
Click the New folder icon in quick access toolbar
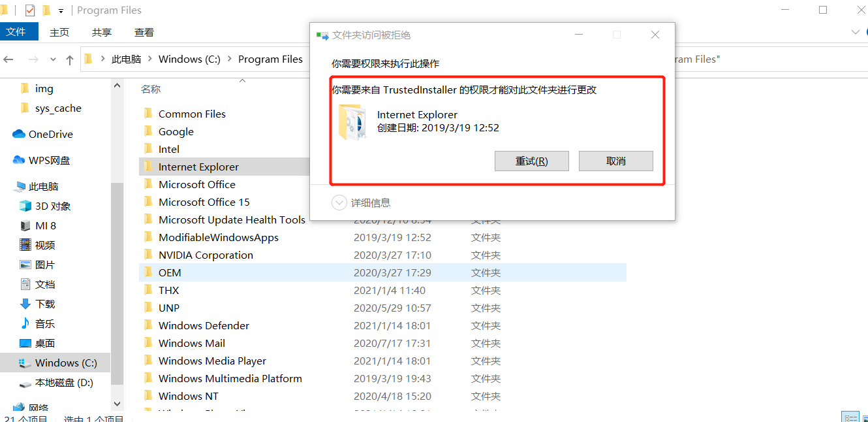tap(46, 10)
